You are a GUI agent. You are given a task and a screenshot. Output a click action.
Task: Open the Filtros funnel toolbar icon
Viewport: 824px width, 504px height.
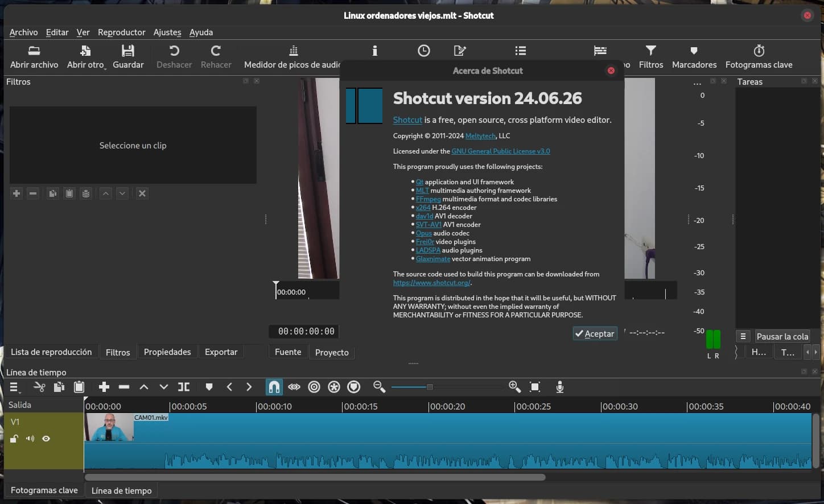point(651,57)
